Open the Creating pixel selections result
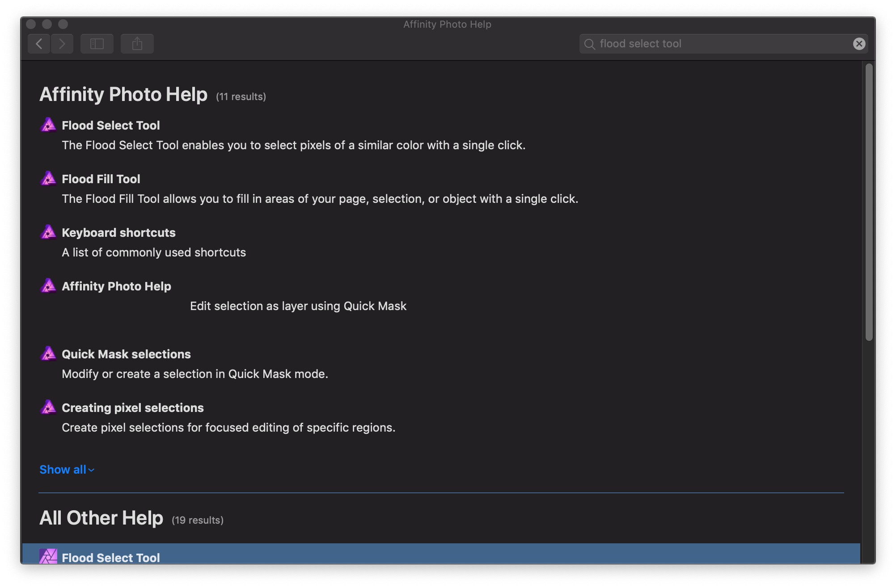Viewport: 896px width, 588px height. [x=133, y=408]
